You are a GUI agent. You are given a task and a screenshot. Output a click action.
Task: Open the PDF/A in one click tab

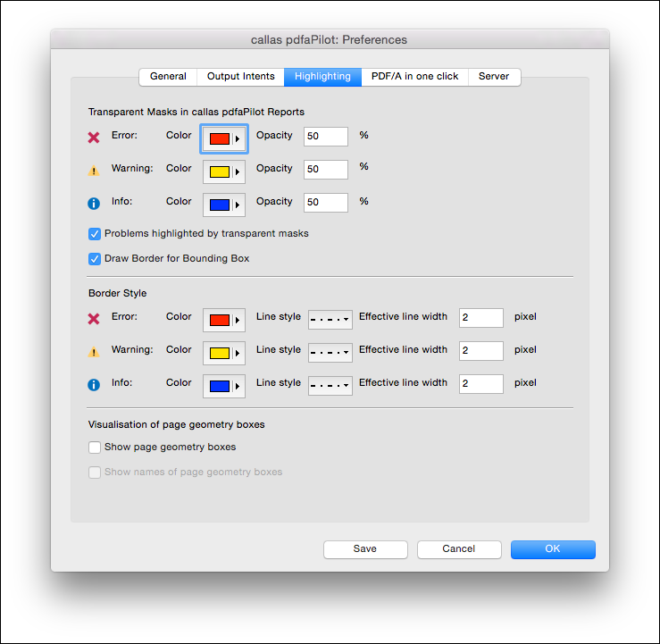[x=414, y=77]
